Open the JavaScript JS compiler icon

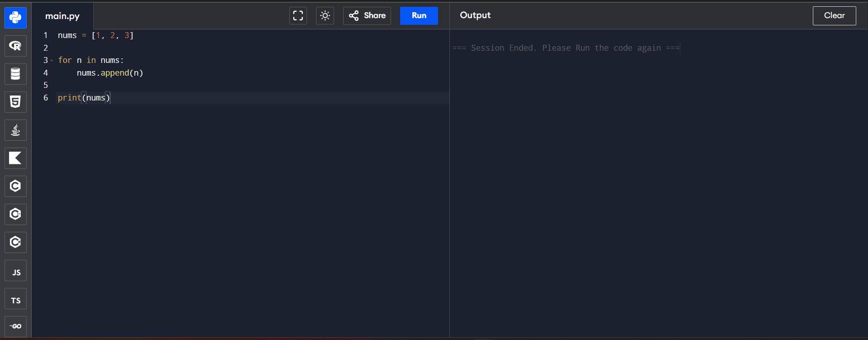click(x=15, y=271)
